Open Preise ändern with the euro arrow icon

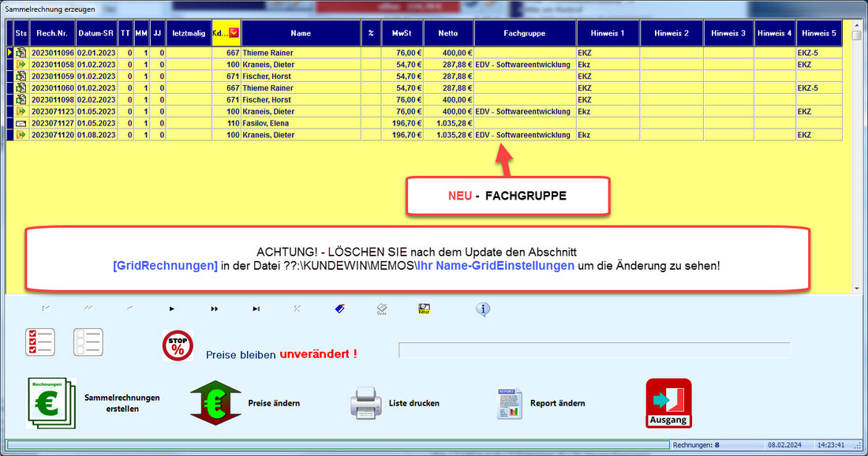click(214, 402)
